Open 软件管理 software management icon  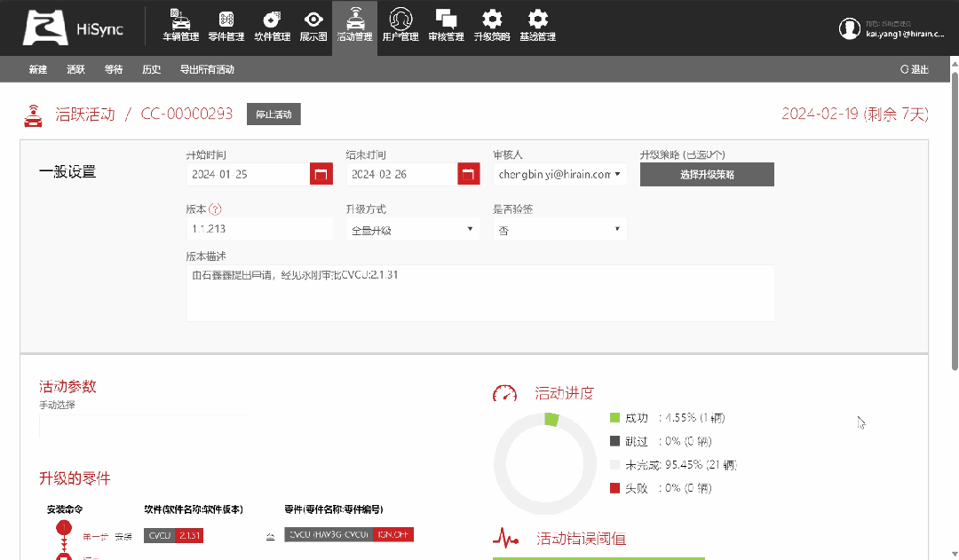(273, 26)
